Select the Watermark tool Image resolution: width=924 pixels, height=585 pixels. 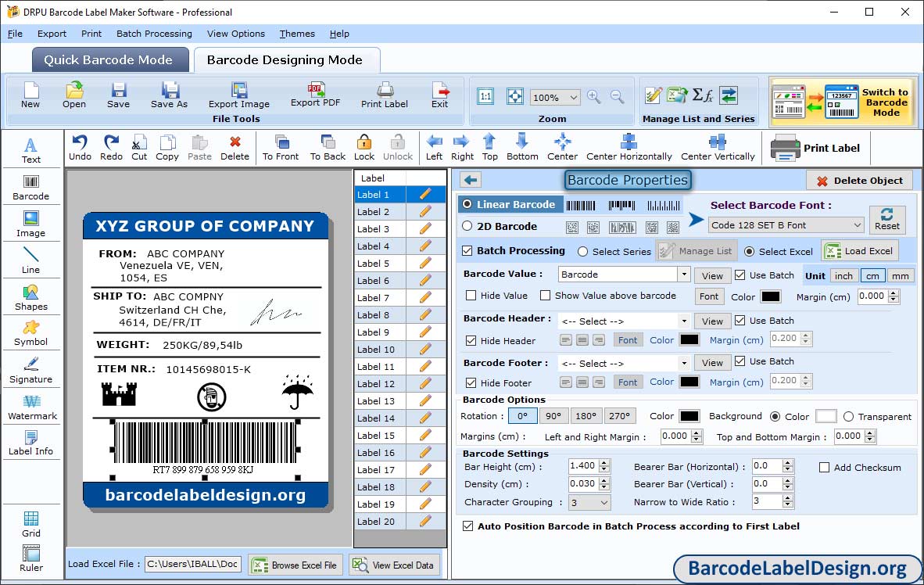[x=32, y=407]
